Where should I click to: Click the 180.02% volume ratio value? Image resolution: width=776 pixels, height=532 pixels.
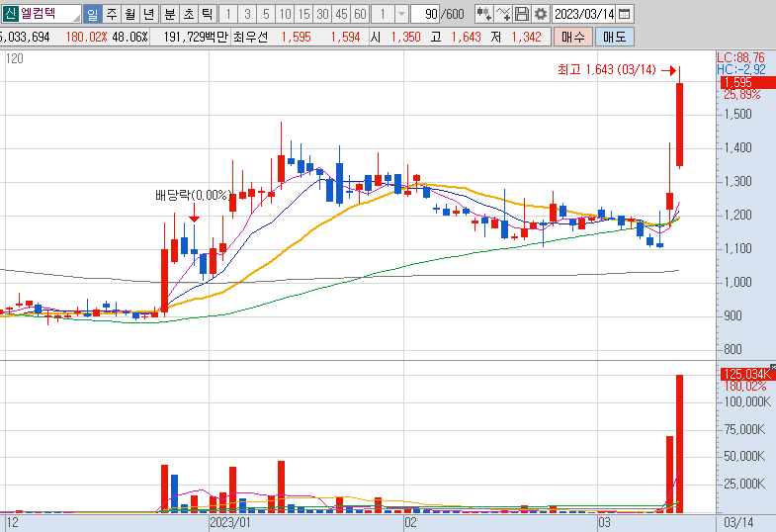pos(87,38)
